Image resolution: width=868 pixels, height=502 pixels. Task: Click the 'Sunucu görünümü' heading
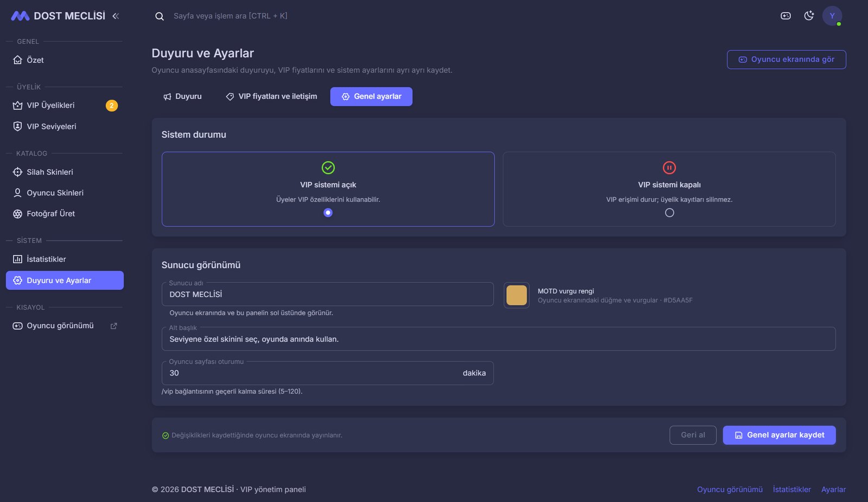point(201,265)
